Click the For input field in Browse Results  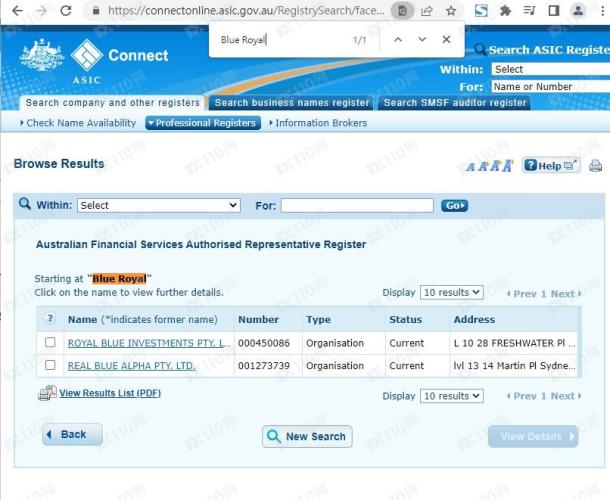coord(357,205)
